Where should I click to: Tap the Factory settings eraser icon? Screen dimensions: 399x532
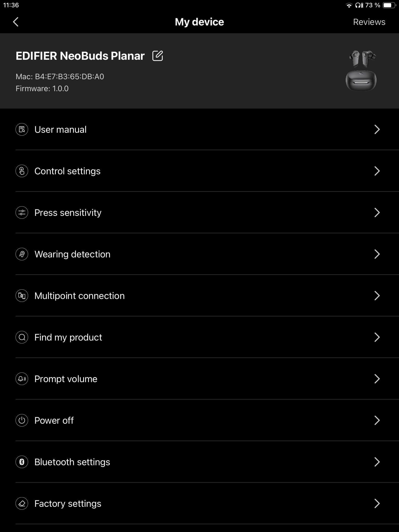click(x=22, y=503)
